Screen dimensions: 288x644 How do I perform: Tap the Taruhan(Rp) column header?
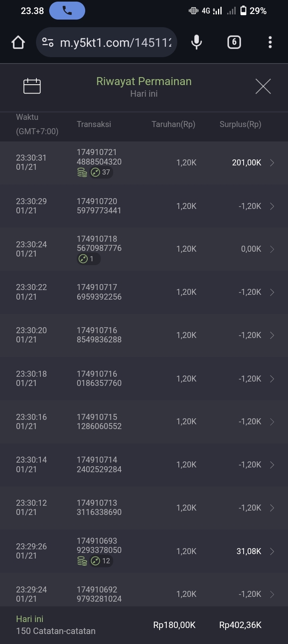[x=173, y=124]
